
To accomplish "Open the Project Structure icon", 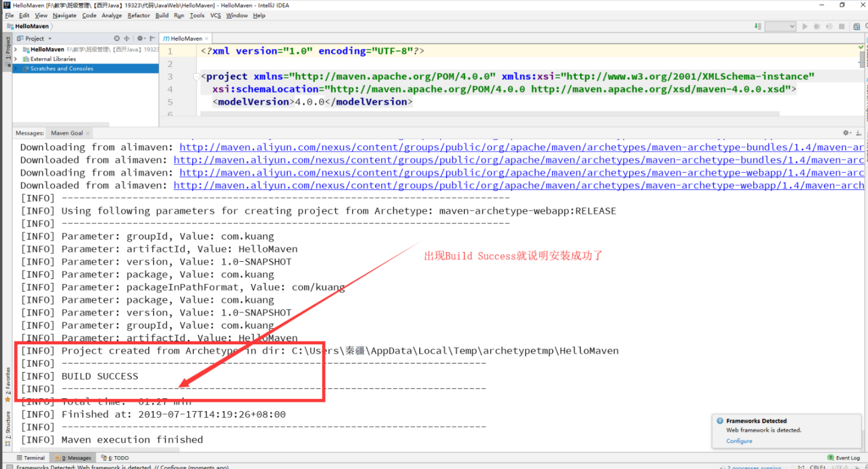I will pyautogui.click(x=857, y=26).
